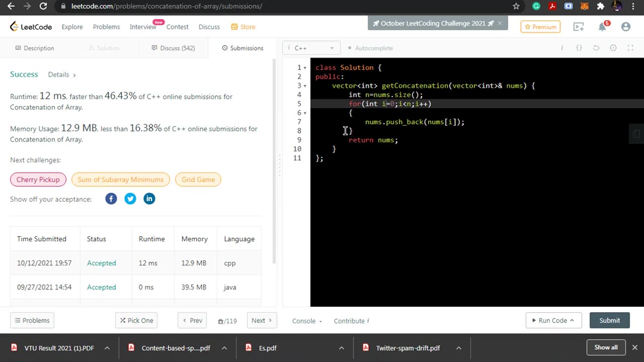Collapse code fold arrow at line 3
This screenshot has width=644, height=362.
[x=305, y=86]
